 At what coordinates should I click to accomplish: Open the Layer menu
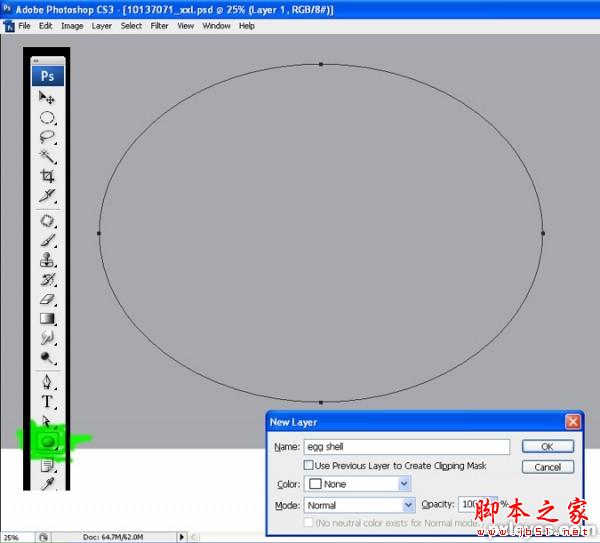[101, 26]
